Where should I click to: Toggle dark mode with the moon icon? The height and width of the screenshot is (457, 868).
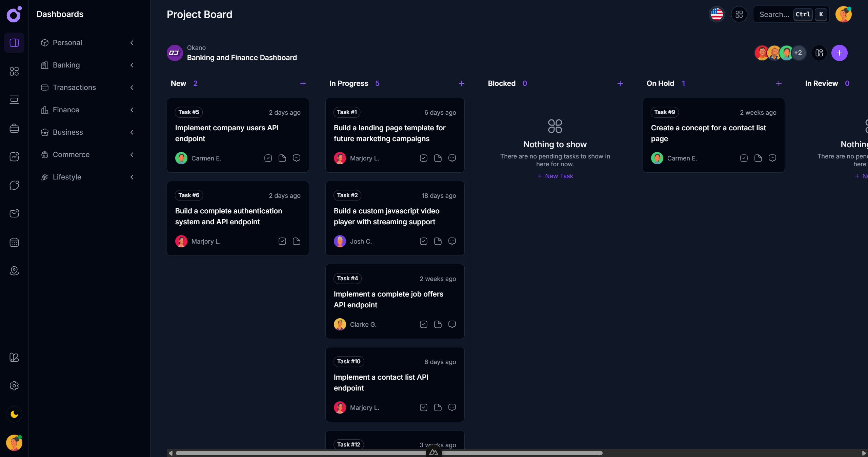(x=14, y=414)
